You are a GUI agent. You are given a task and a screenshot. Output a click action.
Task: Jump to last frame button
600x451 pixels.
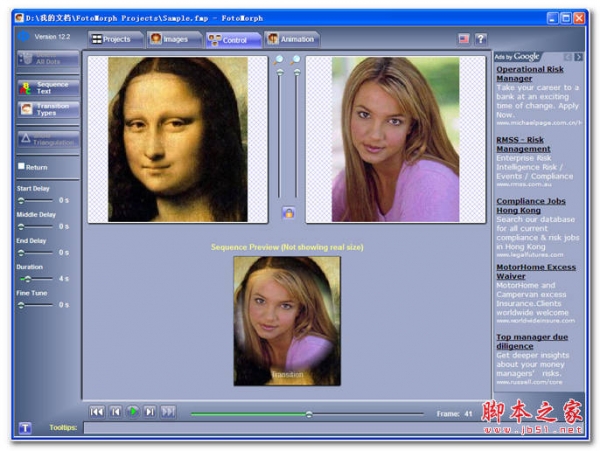tap(168, 412)
